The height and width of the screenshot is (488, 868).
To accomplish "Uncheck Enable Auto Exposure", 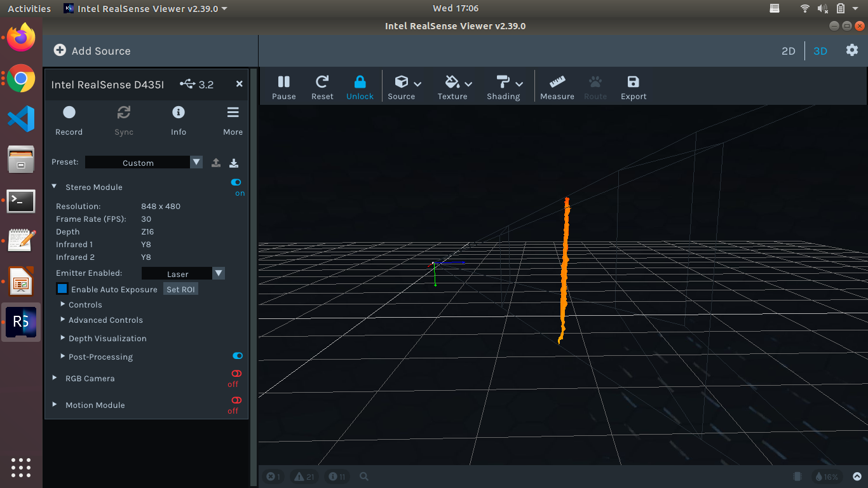I will 62,288.
